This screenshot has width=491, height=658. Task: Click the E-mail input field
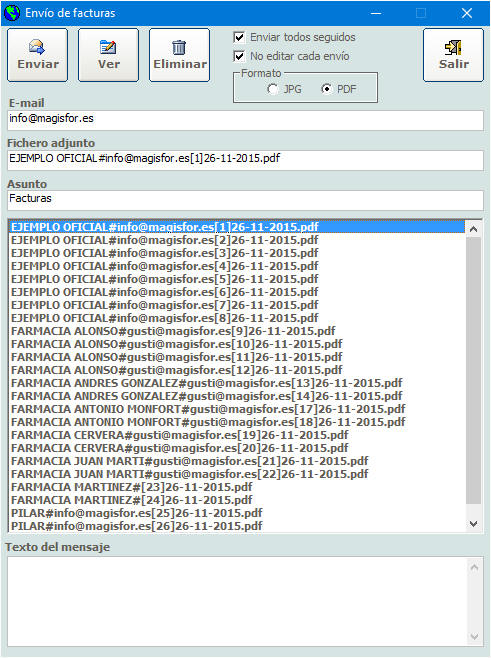246,120
